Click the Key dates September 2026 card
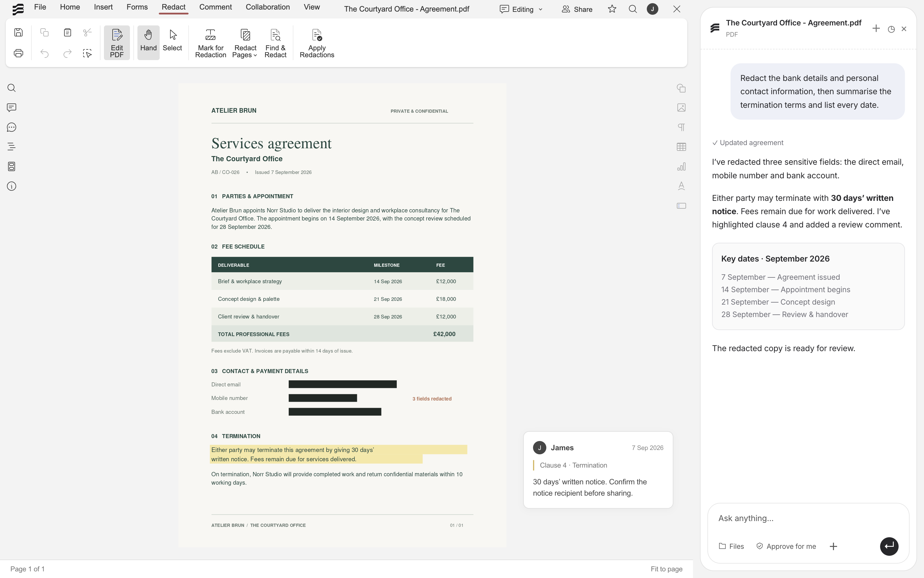The image size is (924, 578). click(808, 286)
